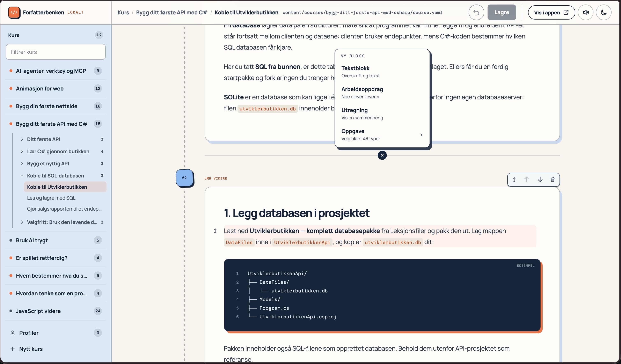Delete the Lær videre block with trash icon
621x364 pixels.
pos(553,180)
